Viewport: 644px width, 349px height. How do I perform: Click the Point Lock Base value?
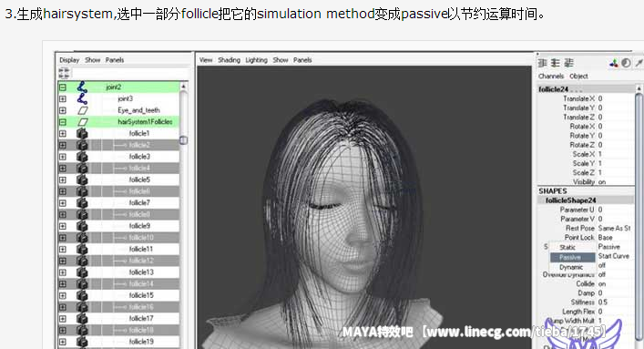605,238
